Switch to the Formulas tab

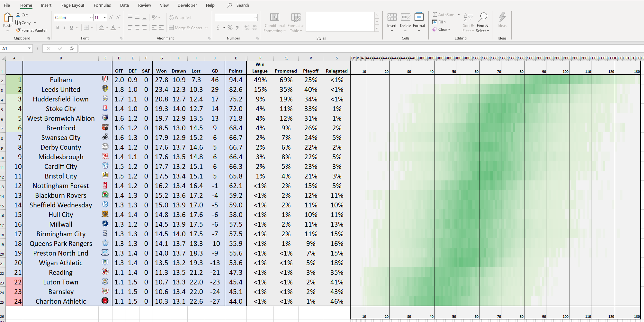point(102,5)
